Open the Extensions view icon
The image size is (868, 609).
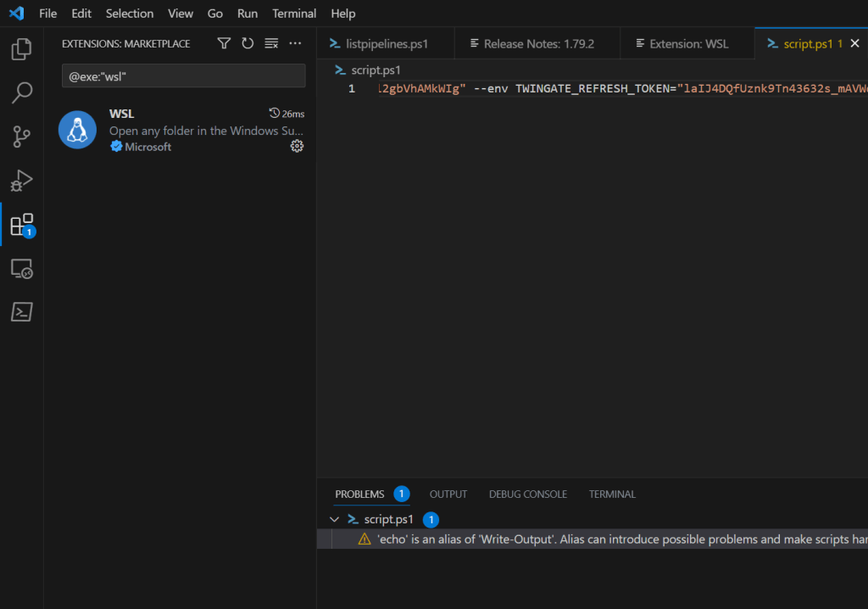(x=21, y=225)
